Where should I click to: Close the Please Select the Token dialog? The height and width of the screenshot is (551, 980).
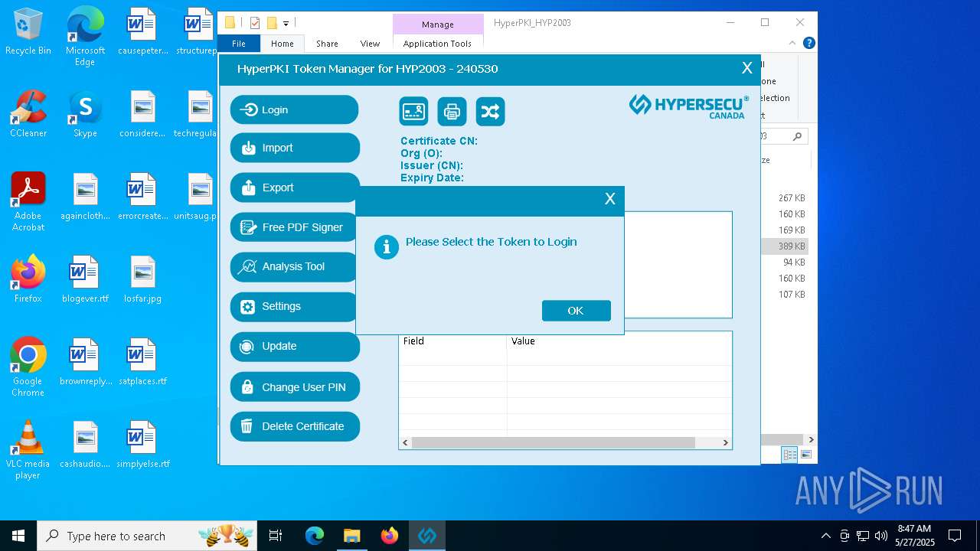coord(610,199)
